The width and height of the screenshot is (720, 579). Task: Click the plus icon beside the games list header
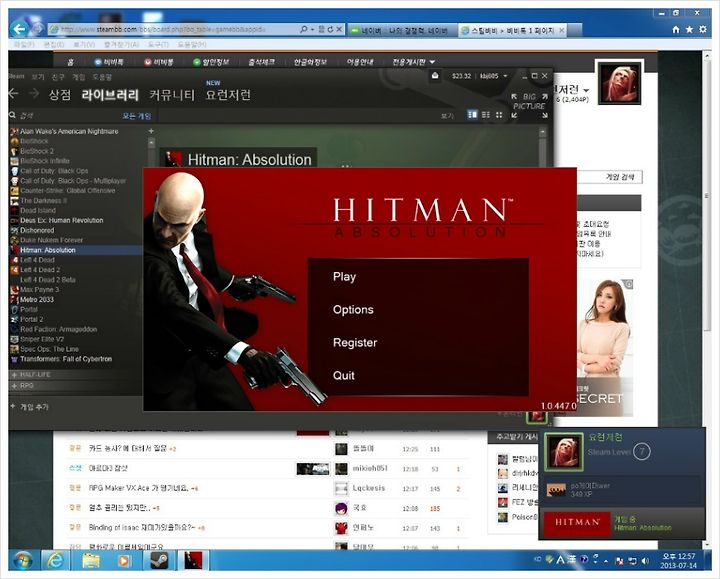[x=151, y=131]
